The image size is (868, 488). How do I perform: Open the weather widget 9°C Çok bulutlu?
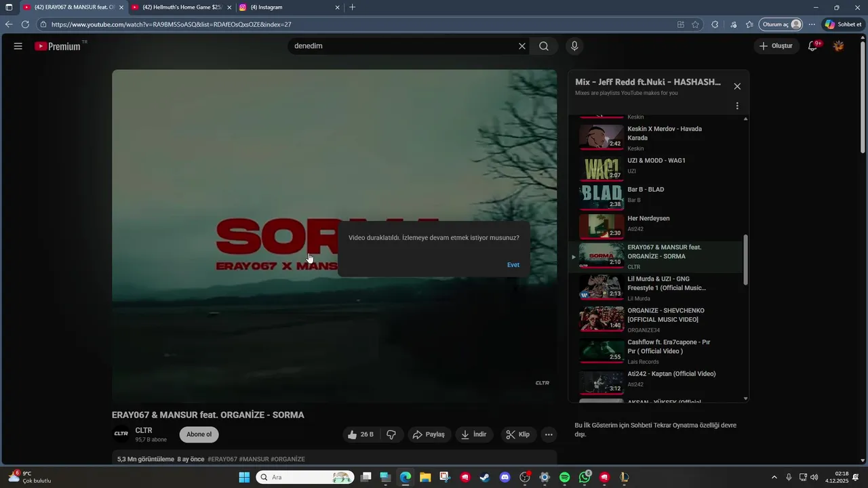coord(28,477)
